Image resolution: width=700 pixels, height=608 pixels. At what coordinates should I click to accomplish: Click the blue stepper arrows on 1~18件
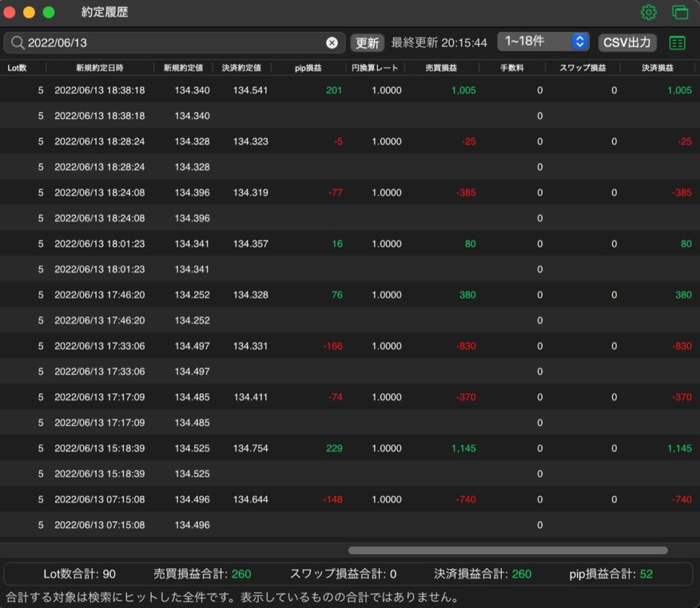[580, 42]
